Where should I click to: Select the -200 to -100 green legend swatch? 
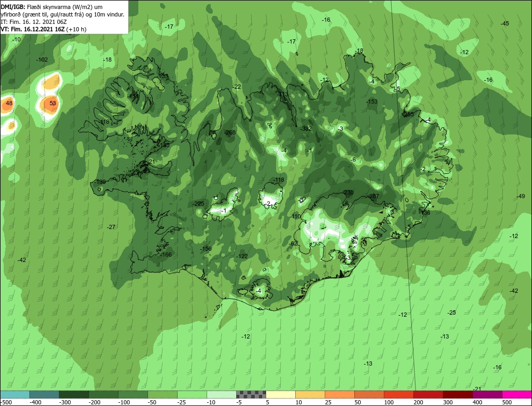click(x=104, y=394)
